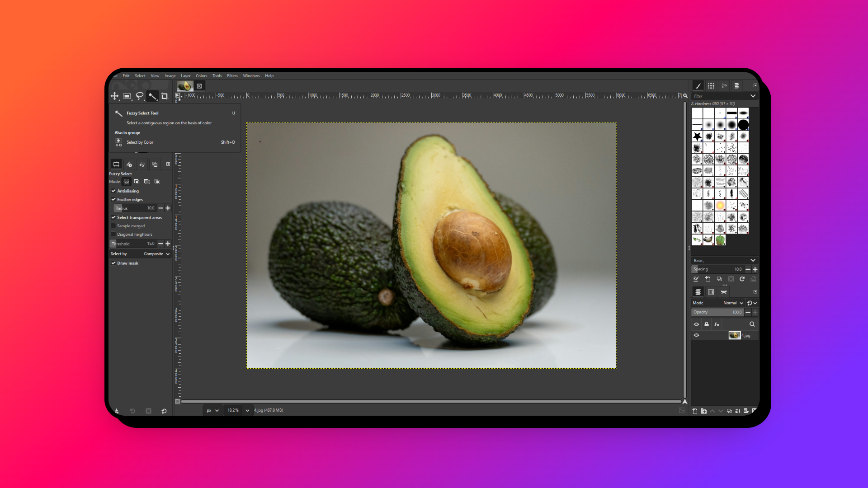868x488 pixels.
Task: Increase Threshold with plus button
Action: click(x=168, y=244)
